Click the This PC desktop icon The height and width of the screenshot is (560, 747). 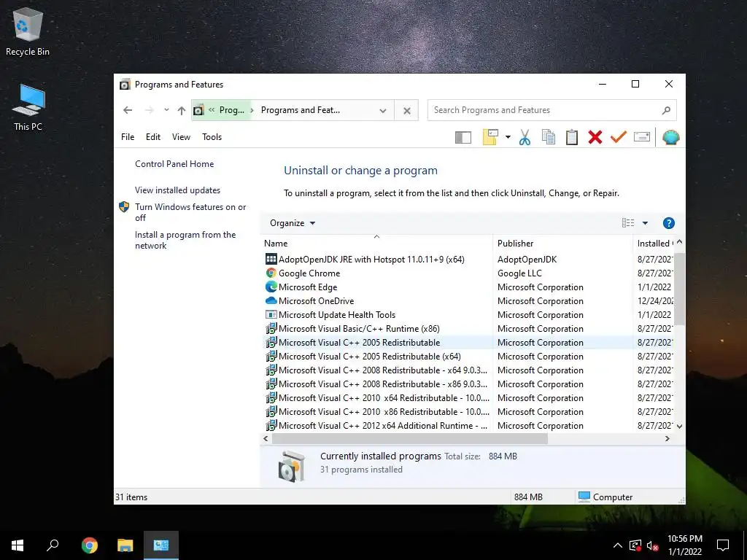pyautogui.click(x=28, y=108)
